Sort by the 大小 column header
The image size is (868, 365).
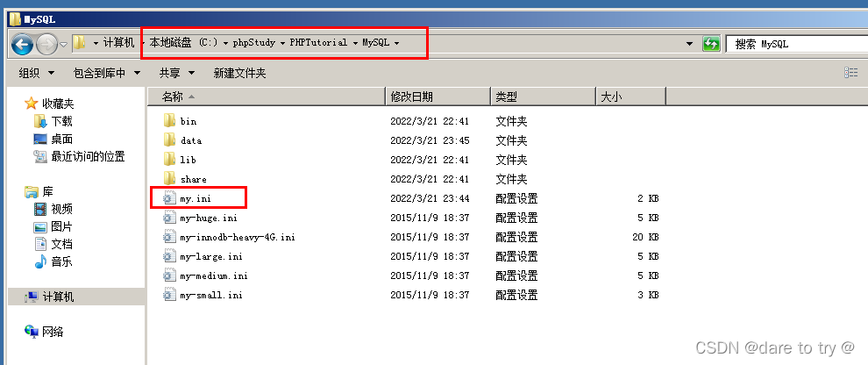point(631,97)
